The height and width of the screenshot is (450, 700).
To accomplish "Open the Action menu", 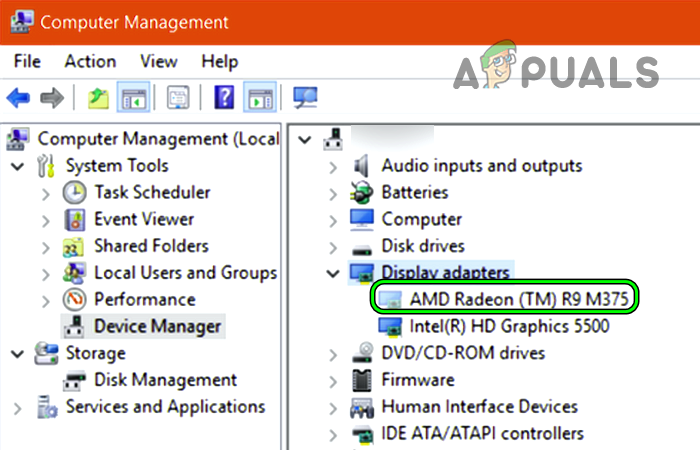I will (91, 61).
